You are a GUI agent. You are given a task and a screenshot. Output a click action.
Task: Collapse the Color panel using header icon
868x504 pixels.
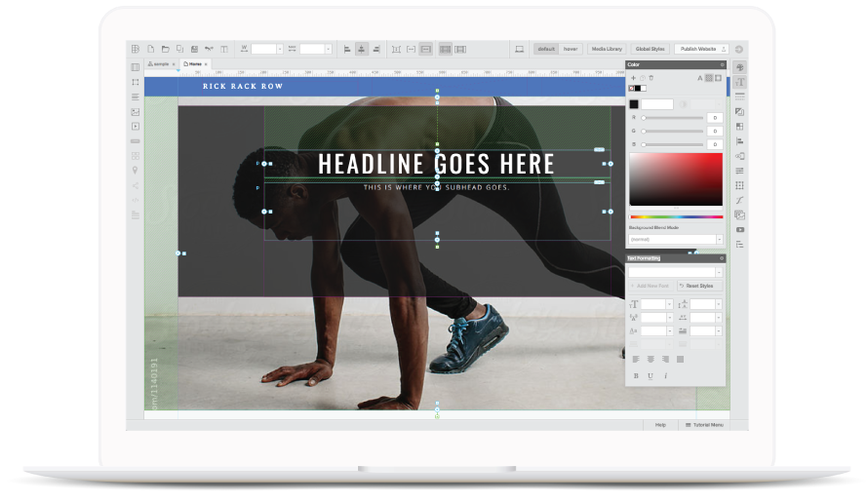coord(722,64)
